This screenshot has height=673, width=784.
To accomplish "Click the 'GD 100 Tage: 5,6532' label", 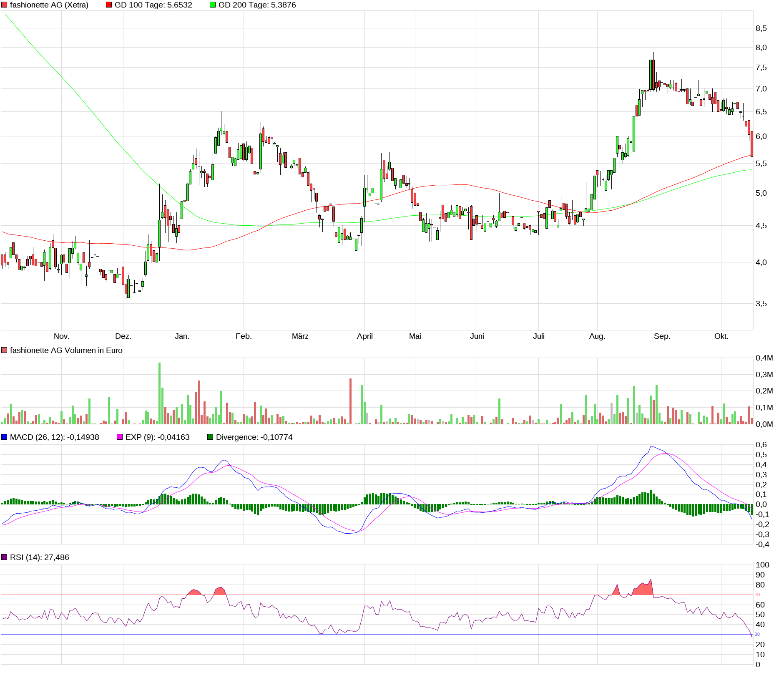I will (x=153, y=5).
